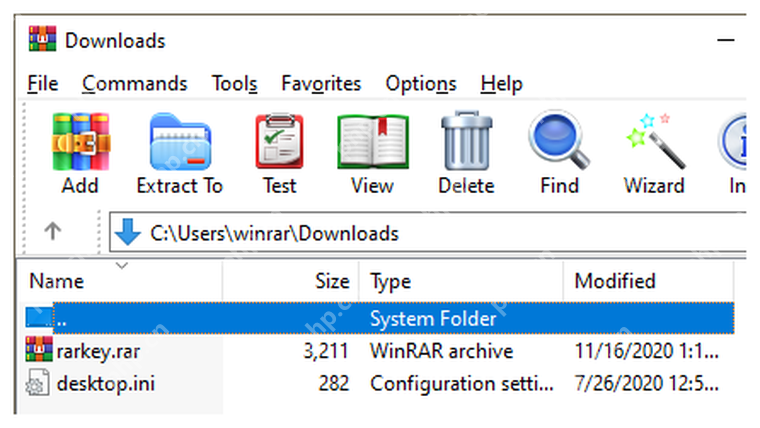Click the desktop.ini file icon
Image resolution: width=760 pixels, height=428 pixels.
[37, 382]
